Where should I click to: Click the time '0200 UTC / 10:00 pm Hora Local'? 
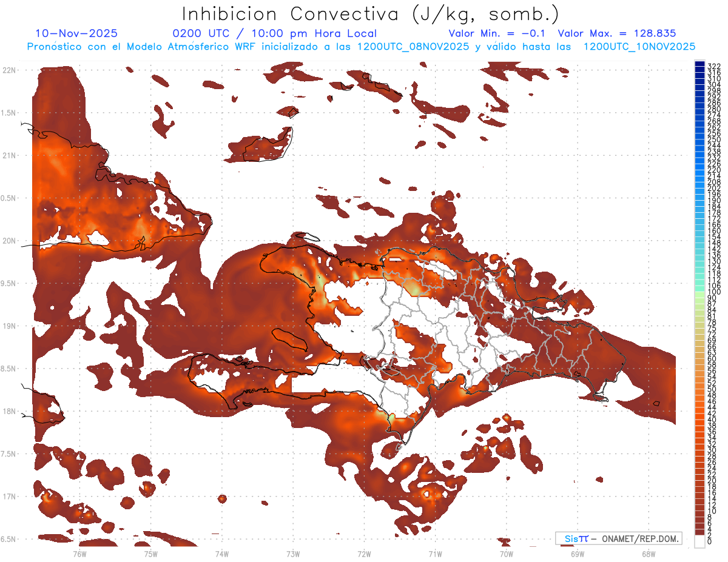(x=275, y=34)
